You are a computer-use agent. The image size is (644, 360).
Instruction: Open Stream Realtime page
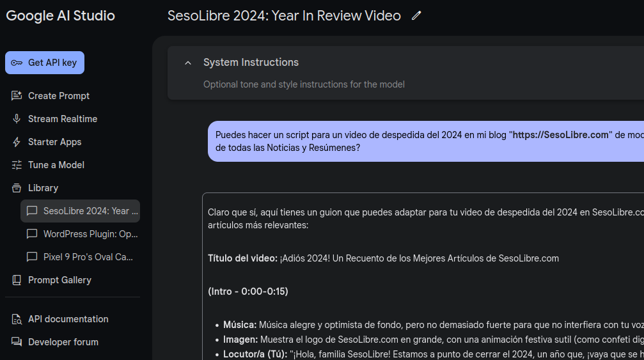click(63, 119)
